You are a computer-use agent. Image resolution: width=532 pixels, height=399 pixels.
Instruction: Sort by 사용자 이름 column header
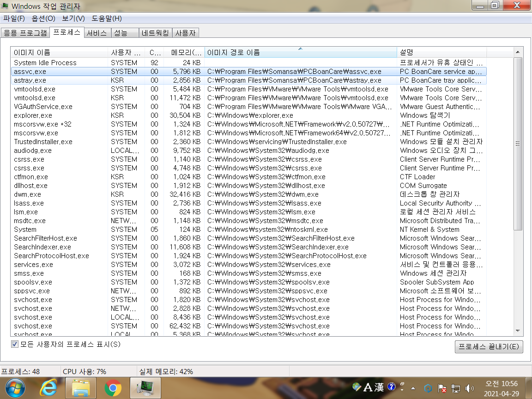[x=126, y=52]
